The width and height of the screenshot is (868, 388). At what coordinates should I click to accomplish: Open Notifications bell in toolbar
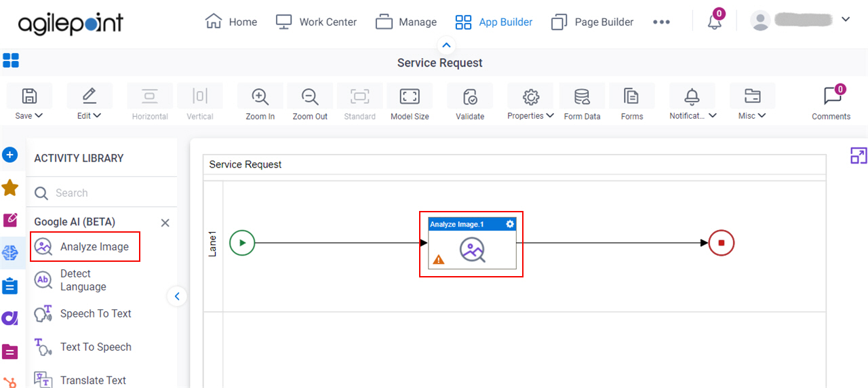point(692,96)
